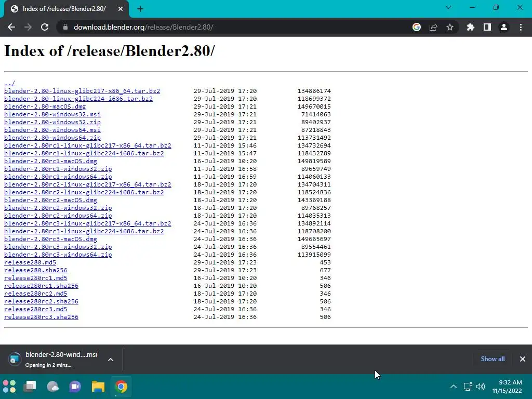Viewport: 532px width, 399px height.
Task: Open Chrome profile avatar
Action: [x=504, y=27]
